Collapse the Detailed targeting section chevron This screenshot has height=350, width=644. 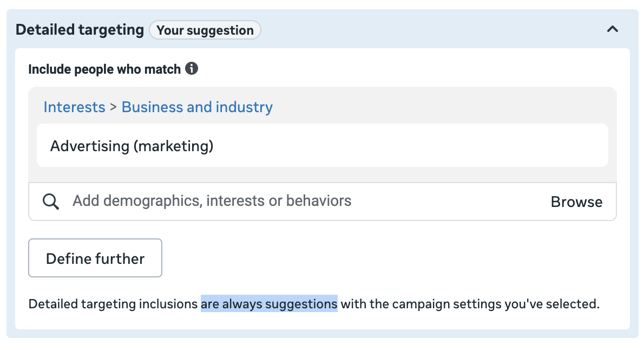(612, 29)
